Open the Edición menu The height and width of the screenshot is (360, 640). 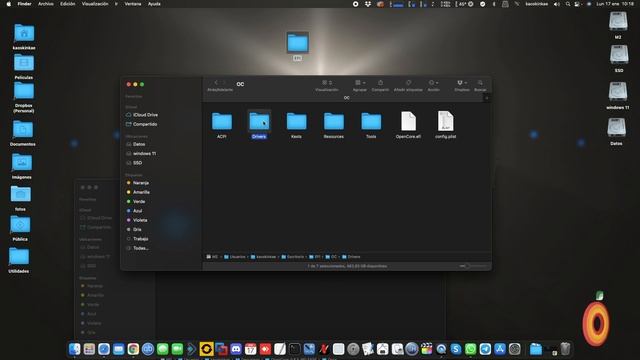pyautogui.click(x=68, y=4)
